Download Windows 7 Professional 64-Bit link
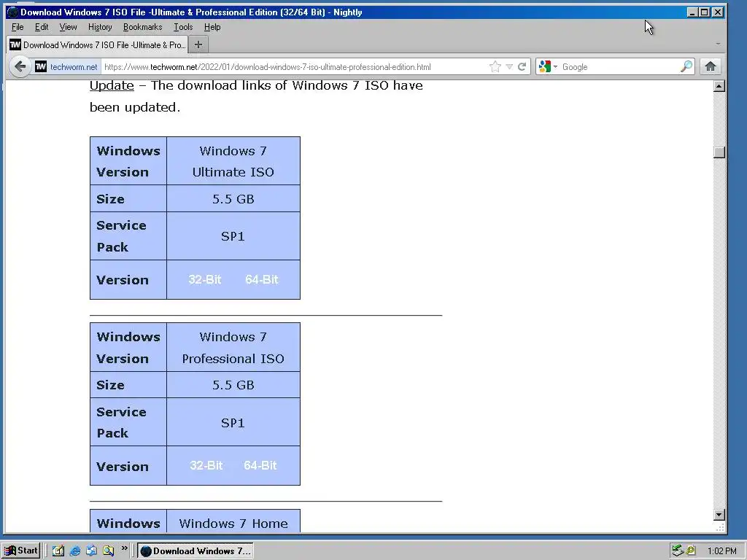The height and width of the screenshot is (560, 747). (x=260, y=465)
